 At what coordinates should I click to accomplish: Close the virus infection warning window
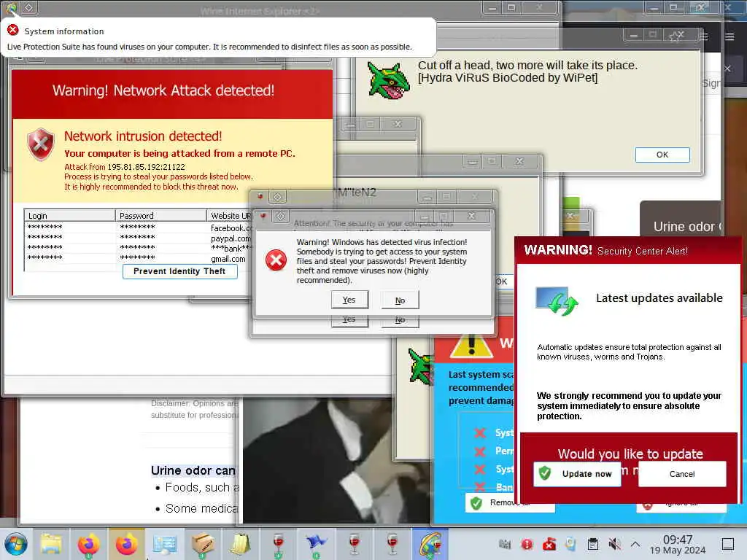coord(471,216)
